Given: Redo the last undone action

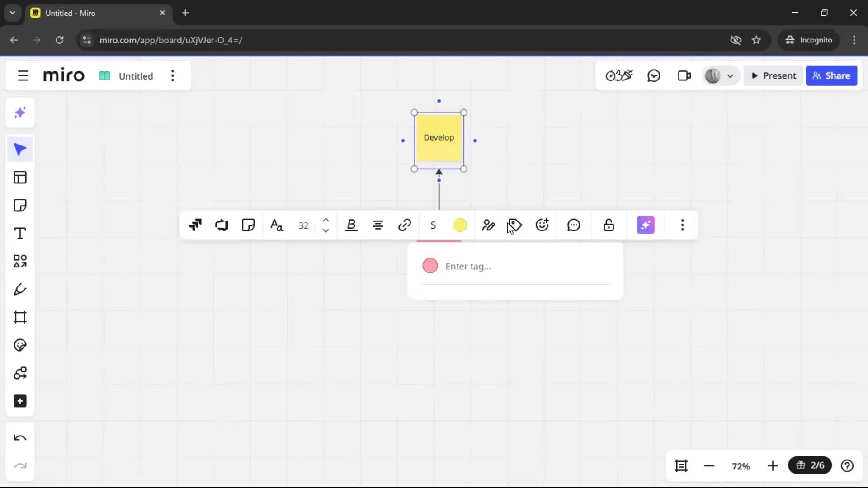Looking at the screenshot, I should pos(20,466).
